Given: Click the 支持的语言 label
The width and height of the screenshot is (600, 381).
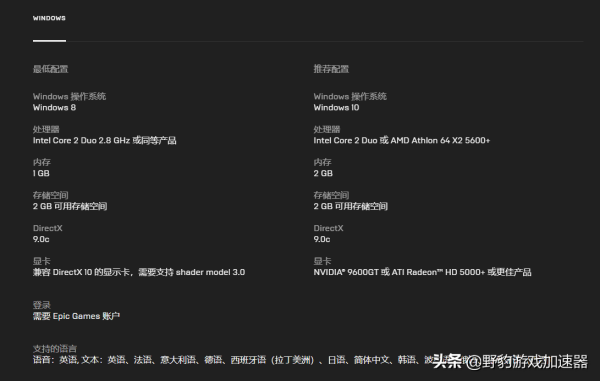Looking at the screenshot, I should pos(55,349).
